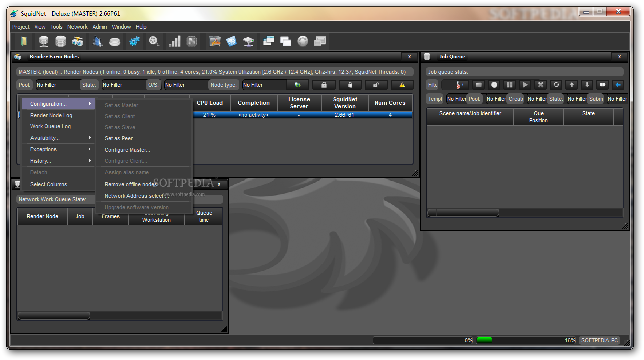Open the O/S filter dropdown

pyautogui.click(x=186, y=85)
